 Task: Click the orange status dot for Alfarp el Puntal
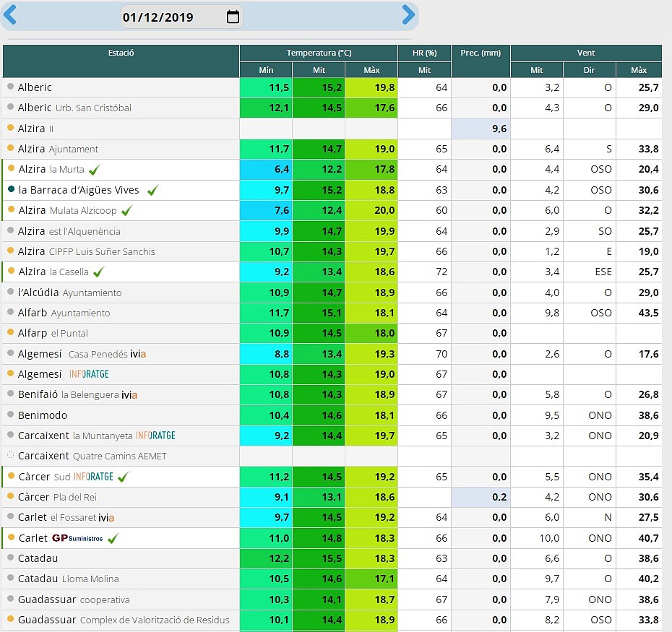(11, 332)
